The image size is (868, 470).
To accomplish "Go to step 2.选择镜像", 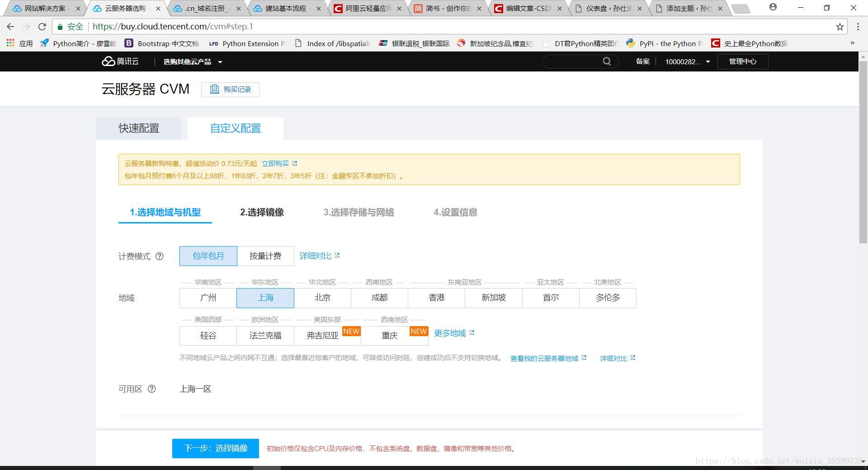I will 262,212.
